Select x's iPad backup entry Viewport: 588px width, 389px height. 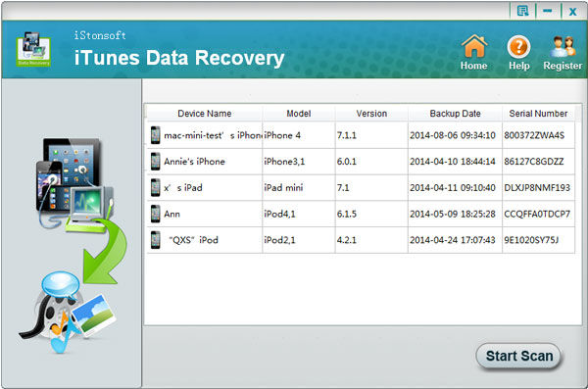pyautogui.click(x=183, y=187)
